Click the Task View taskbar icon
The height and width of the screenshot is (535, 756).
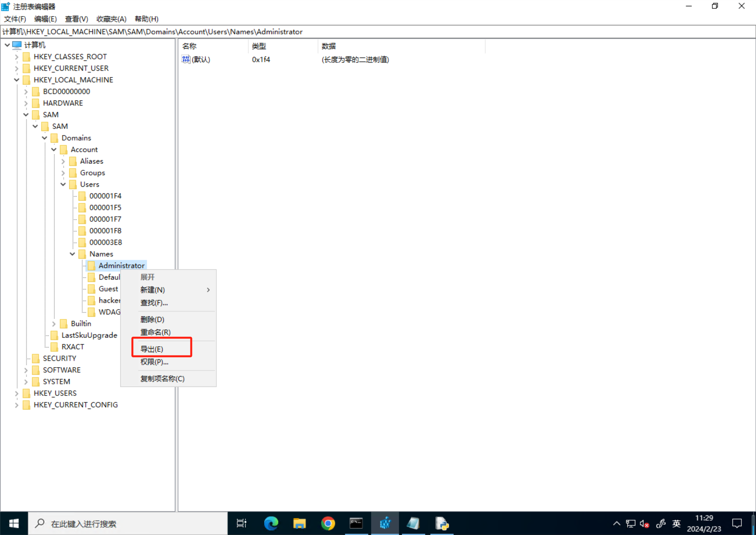[242, 523]
